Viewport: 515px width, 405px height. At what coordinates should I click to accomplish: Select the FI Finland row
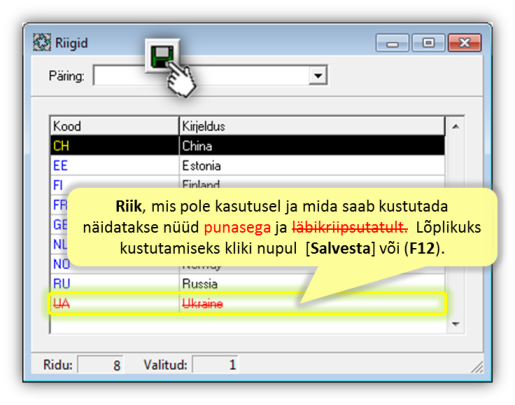(x=247, y=183)
